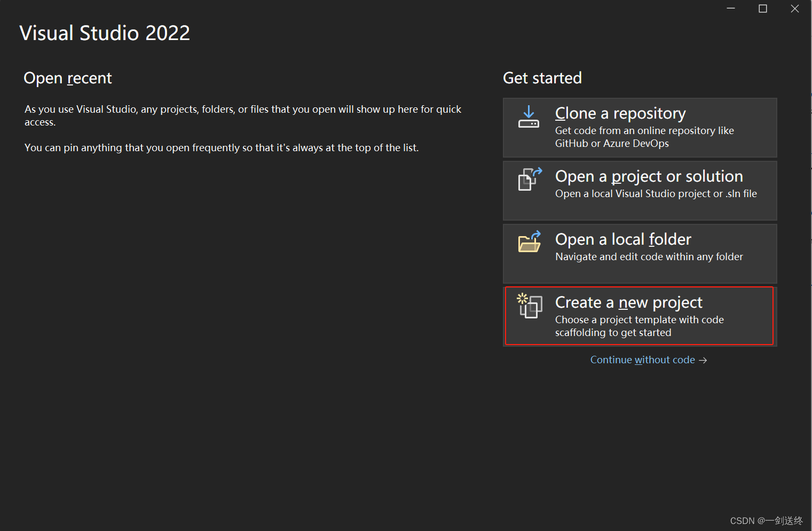This screenshot has width=812, height=531.
Task: Click the Continue without code link
Action: [642, 360]
